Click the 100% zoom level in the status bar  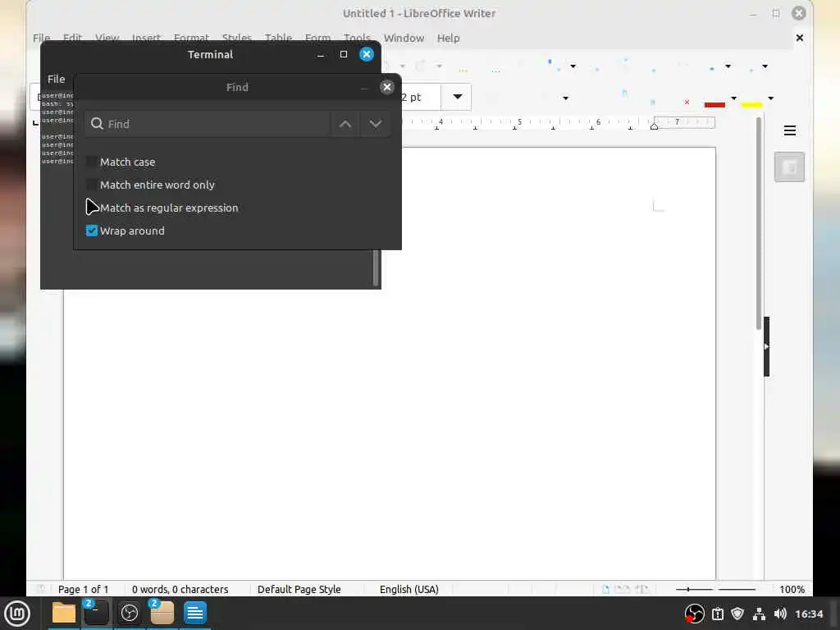click(792, 589)
